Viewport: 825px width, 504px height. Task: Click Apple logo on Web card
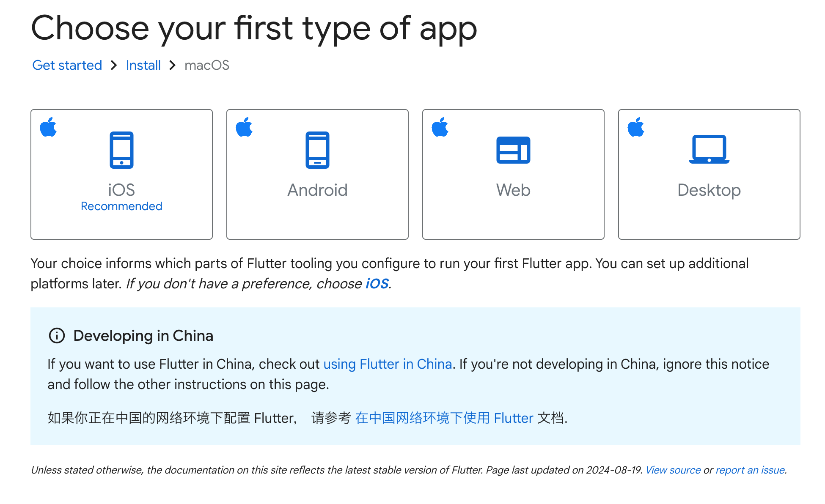point(440,127)
